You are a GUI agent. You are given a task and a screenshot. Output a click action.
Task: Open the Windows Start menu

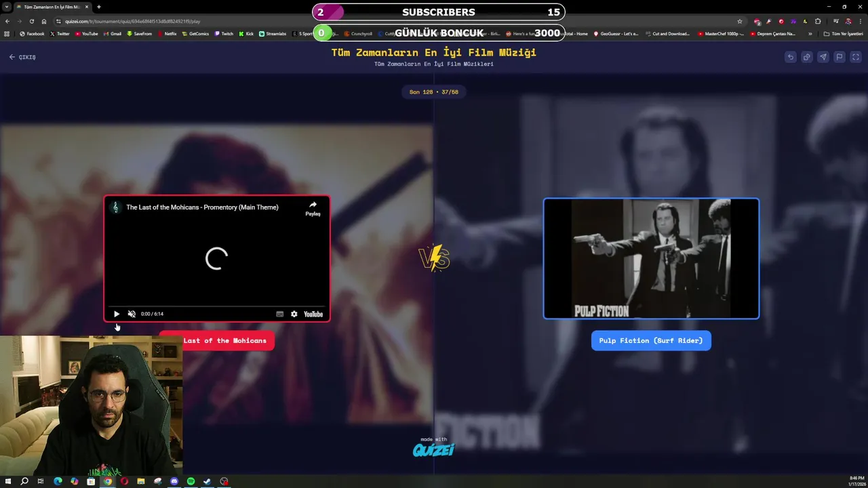tap(8, 481)
